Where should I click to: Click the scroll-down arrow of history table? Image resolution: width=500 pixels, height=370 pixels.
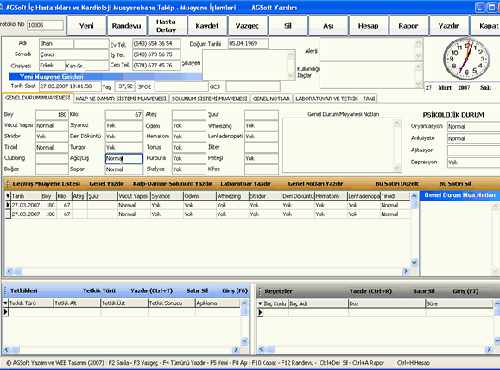click(x=414, y=263)
